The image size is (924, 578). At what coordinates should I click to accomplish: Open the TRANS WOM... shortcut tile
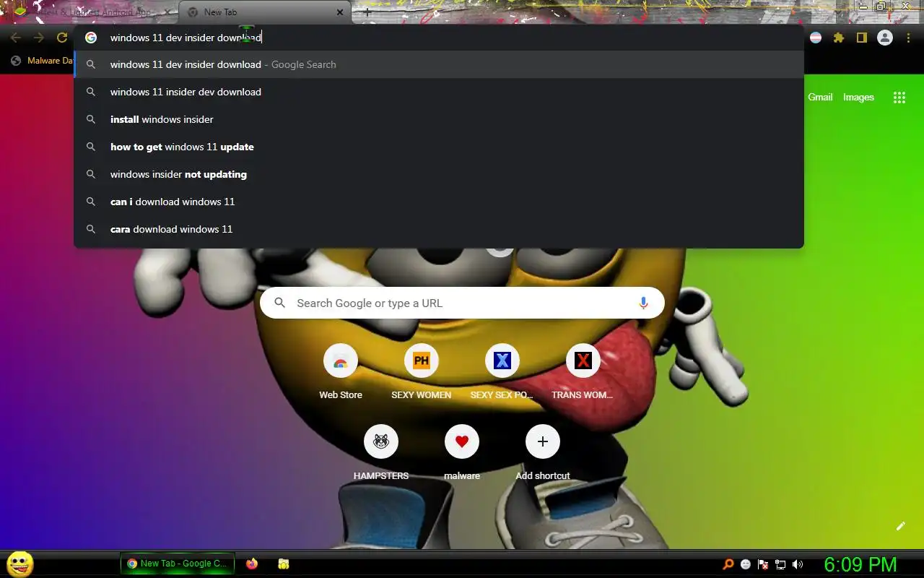[x=583, y=372]
